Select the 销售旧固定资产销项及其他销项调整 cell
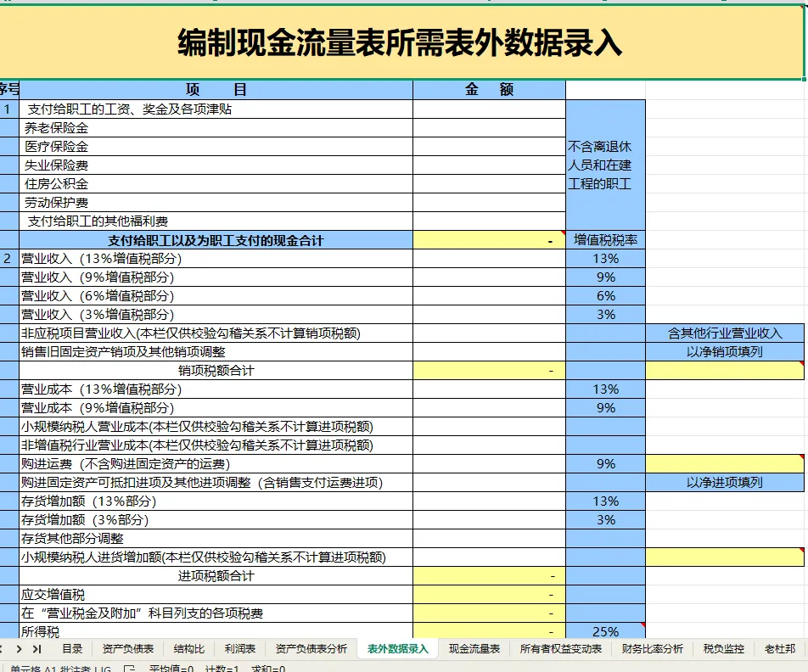808x672 pixels. (216, 352)
